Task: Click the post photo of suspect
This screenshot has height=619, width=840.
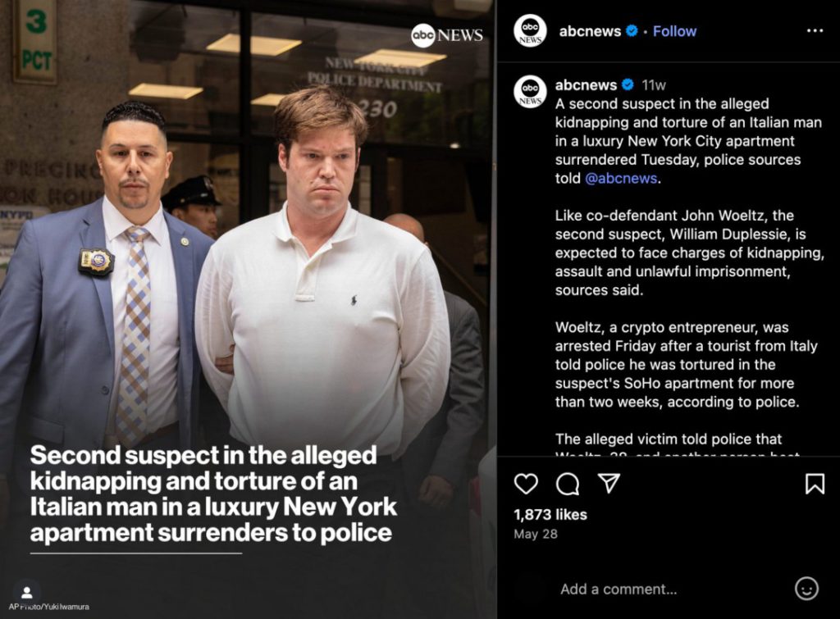Action: pyautogui.click(x=248, y=310)
